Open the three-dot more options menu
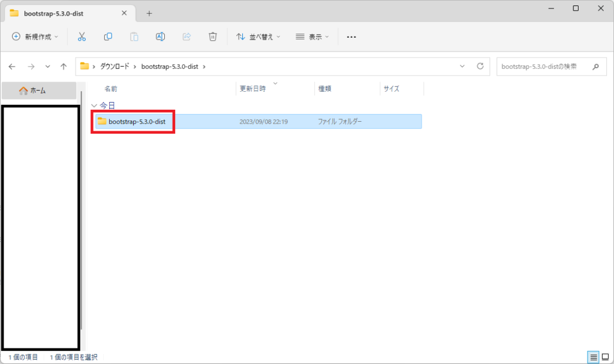The image size is (614, 364). pos(351,37)
